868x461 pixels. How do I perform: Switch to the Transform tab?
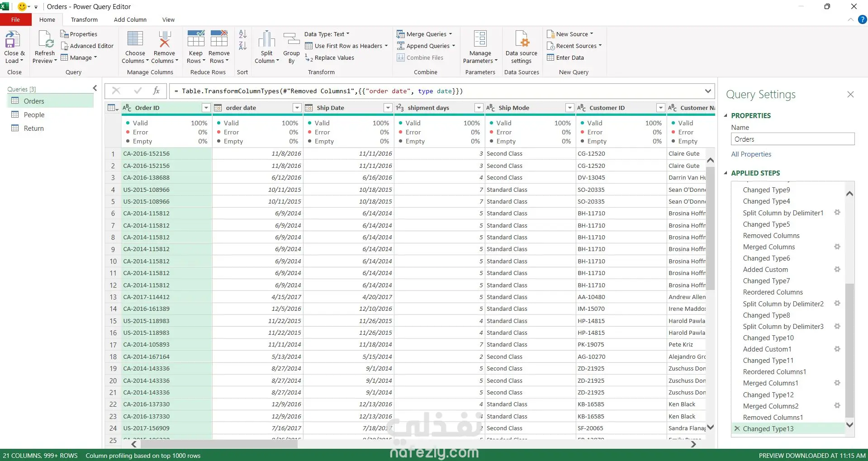pyautogui.click(x=84, y=19)
